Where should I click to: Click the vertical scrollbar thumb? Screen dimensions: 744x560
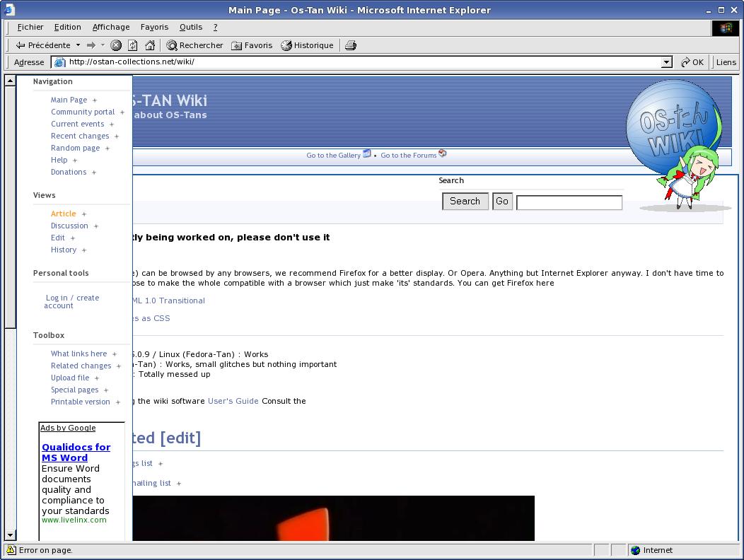click(x=10, y=207)
